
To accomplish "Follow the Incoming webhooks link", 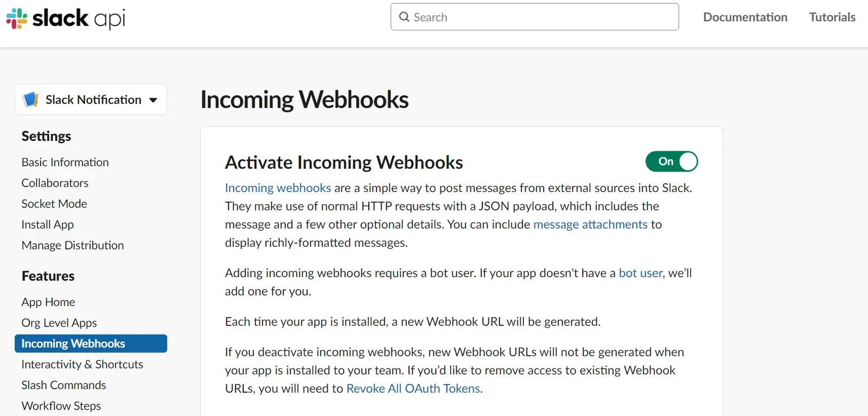I will tap(278, 188).
